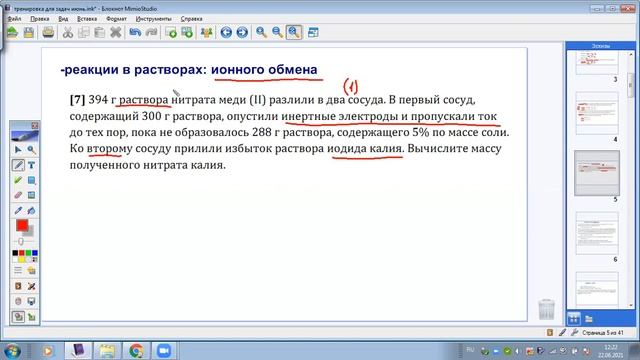Viewport: 640px width, 360px height.
Task: Delete selection with the X icon
Action: [116, 32]
